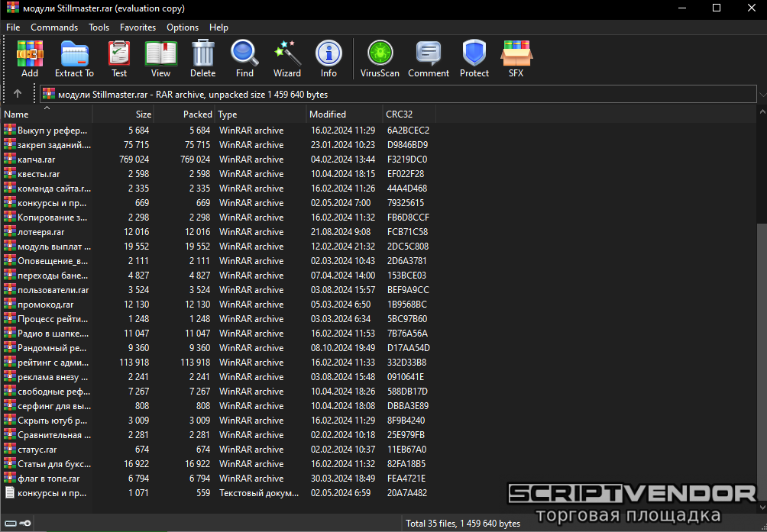Select the капча.rar file row
The image size is (767, 532).
(47, 160)
